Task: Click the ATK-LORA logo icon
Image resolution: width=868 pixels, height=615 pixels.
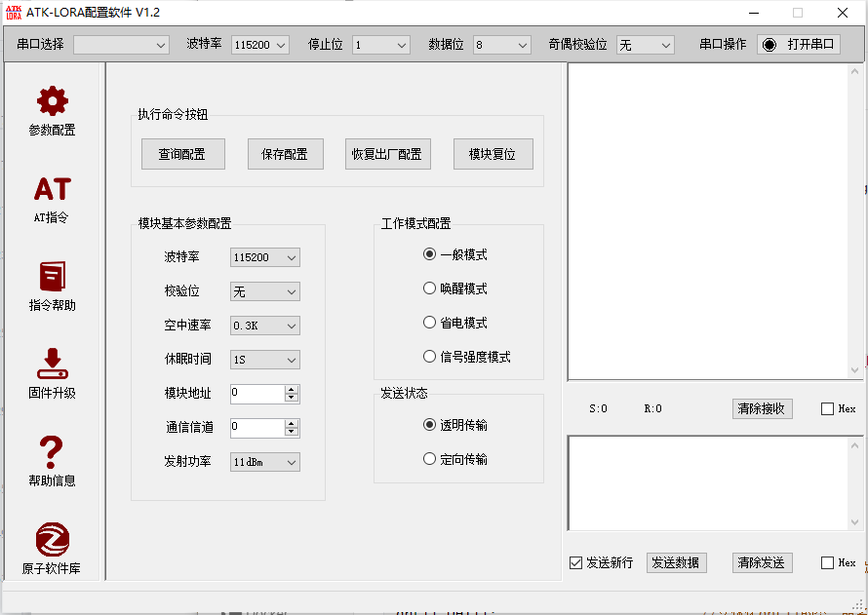Action: tap(14, 13)
